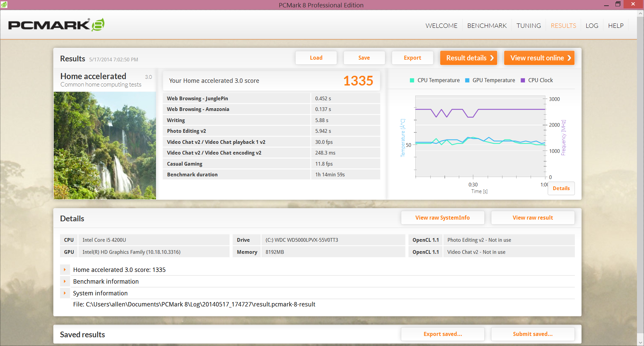Click GPU Temperature legend swatch
The height and width of the screenshot is (346, 644).
[x=467, y=80]
